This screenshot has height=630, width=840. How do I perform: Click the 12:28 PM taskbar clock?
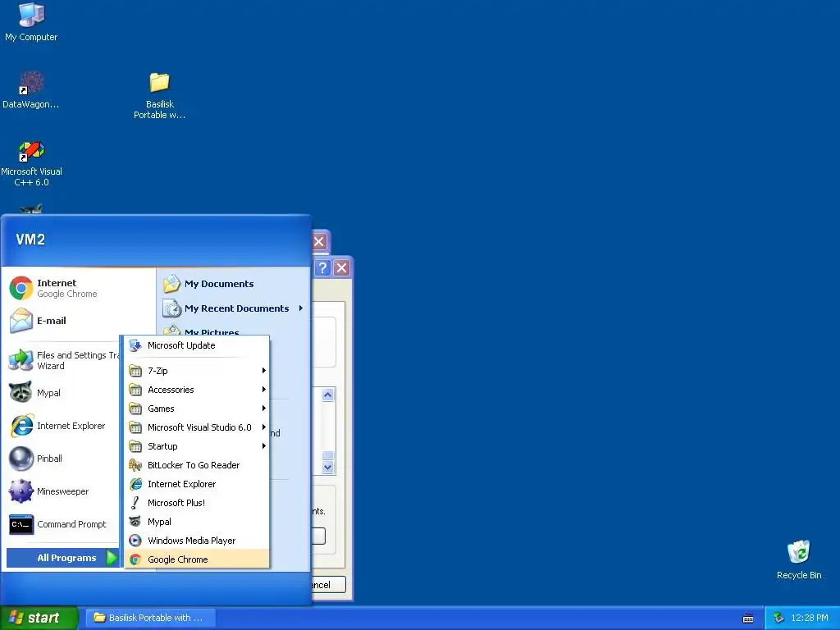810,618
